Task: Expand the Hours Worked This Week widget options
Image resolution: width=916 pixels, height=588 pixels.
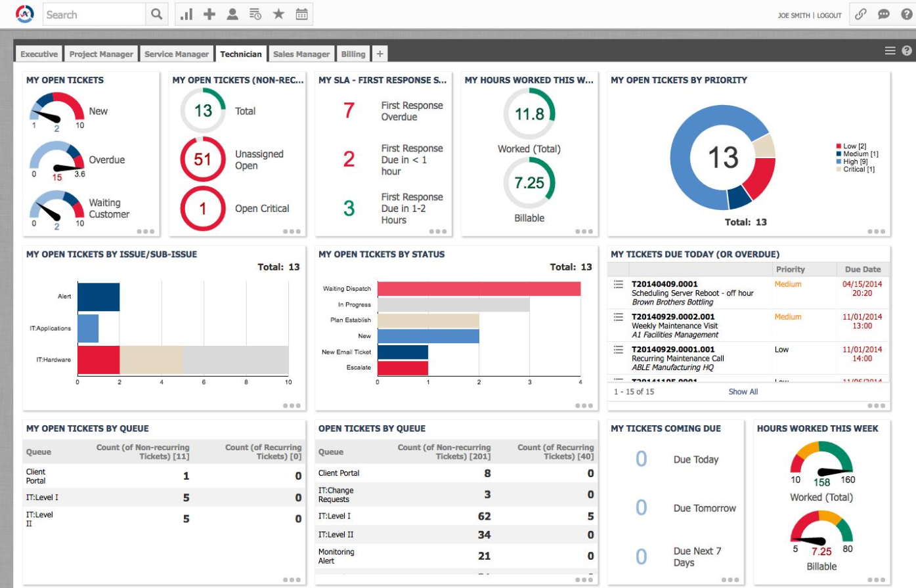Action: [876, 579]
